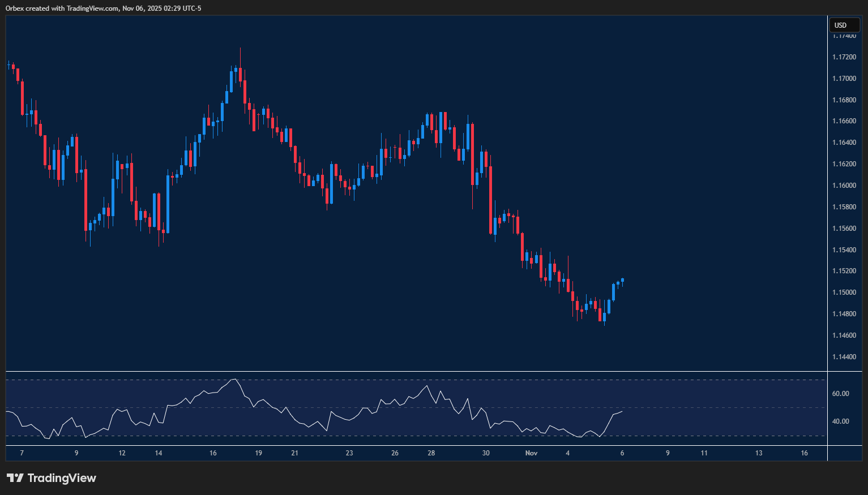Click the RSI line at its highest peak
Viewport: 868px width, 495px height.
tap(234, 380)
